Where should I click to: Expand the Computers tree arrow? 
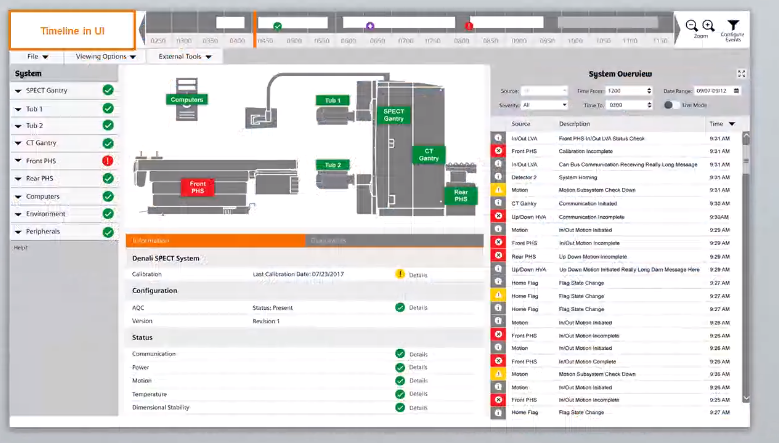(18, 197)
